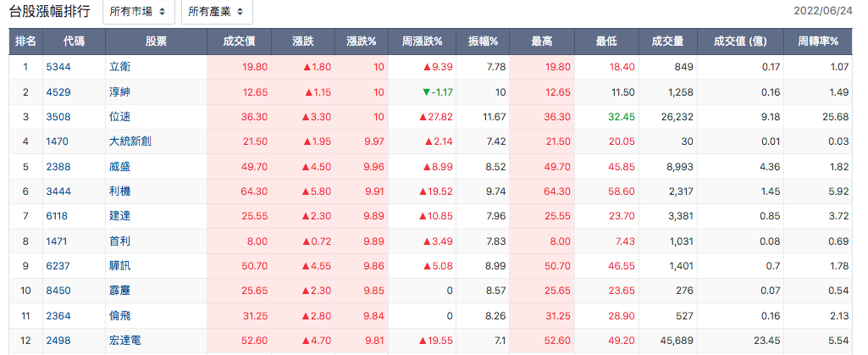Select the low price 32.45 cell

606,117
